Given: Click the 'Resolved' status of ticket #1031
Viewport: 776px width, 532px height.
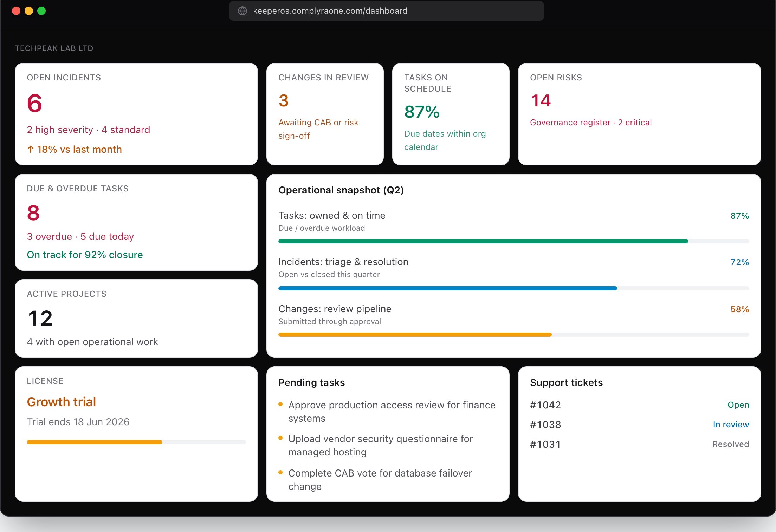Looking at the screenshot, I should pos(730,444).
